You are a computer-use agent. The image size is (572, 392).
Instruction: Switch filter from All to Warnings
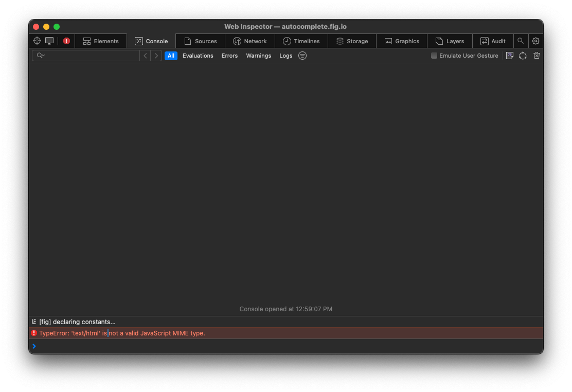[x=258, y=56]
